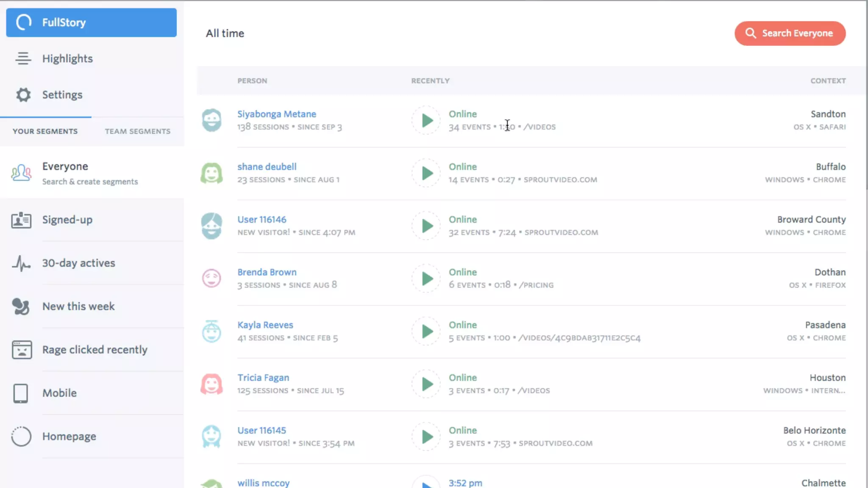
Task: Switch to the Team Segments tab
Action: pos(137,131)
